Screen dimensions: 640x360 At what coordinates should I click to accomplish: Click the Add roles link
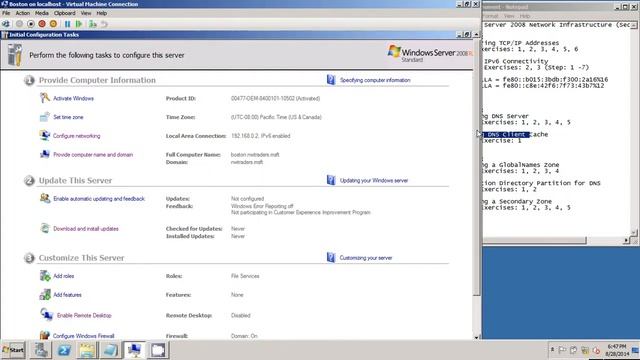pos(64,276)
